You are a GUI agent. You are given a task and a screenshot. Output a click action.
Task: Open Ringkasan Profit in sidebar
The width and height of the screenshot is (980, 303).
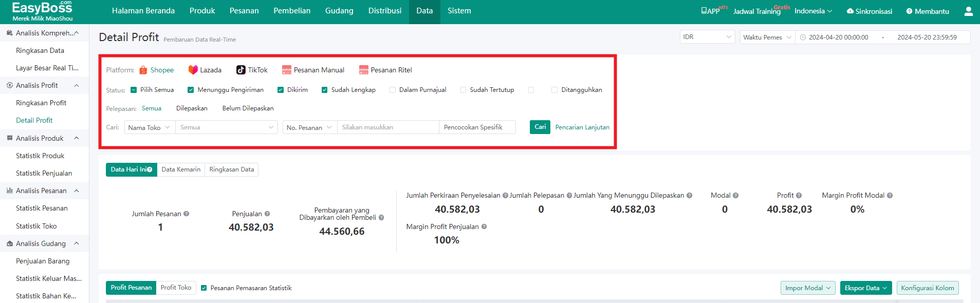41,103
